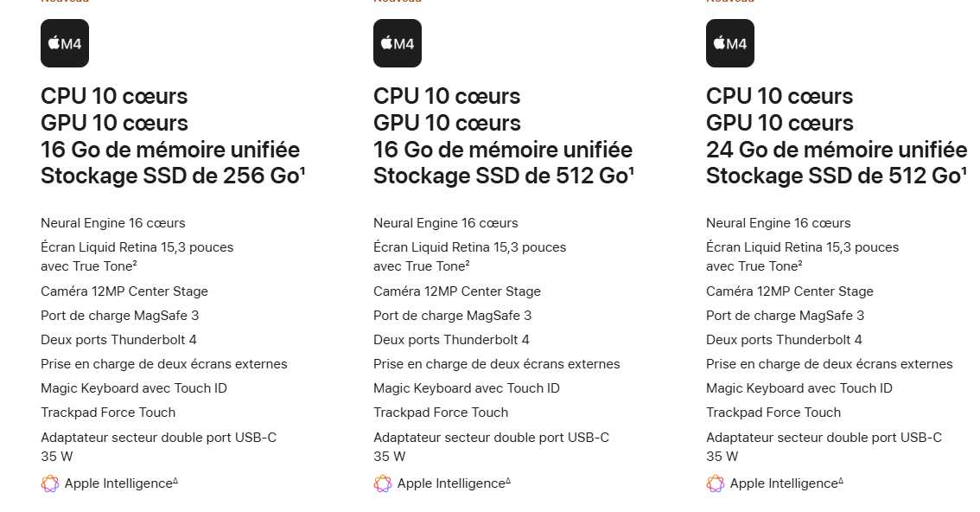The height and width of the screenshot is (512, 980).
Task: Click the M4 chip icon of middle model
Action: tap(398, 43)
